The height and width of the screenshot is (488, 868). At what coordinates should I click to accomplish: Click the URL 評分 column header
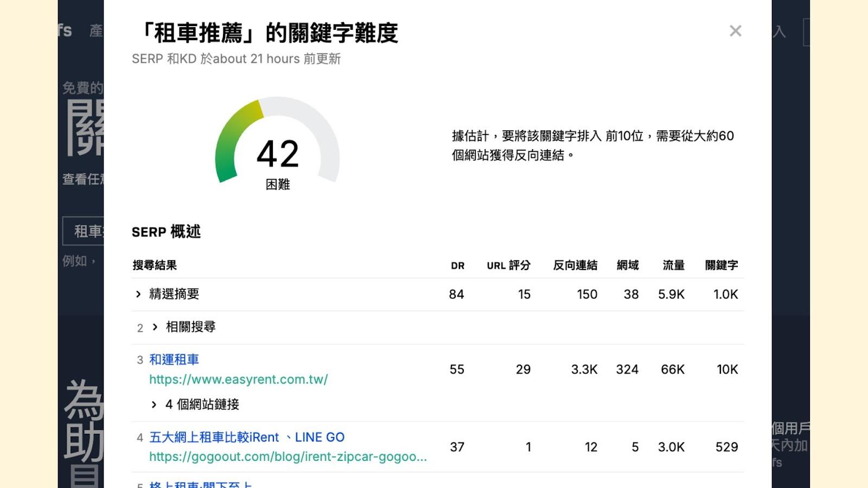(508, 265)
